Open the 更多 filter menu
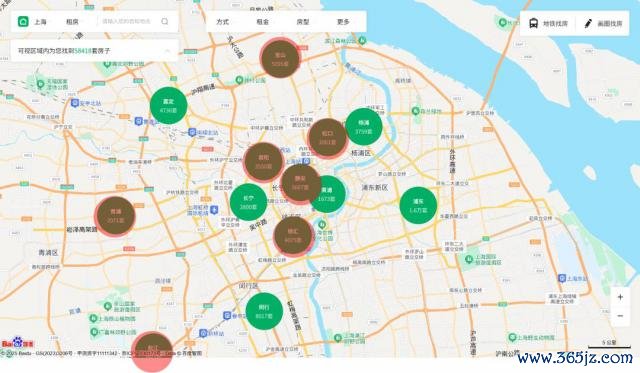Screen dimensions: 640x373 point(343,22)
